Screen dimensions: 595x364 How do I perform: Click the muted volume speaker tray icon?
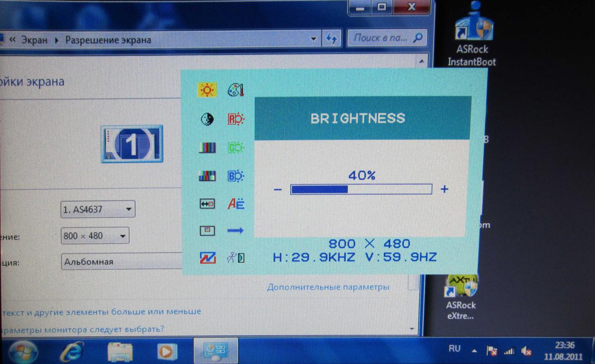(527, 351)
